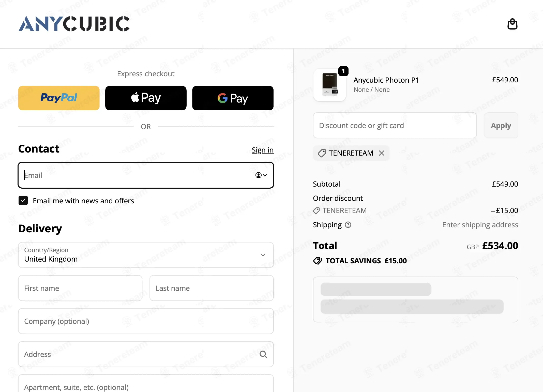This screenshot has width=543, height=392.
Task: Click the total savings tag icon
Action: pyautogui.click(x=317, y=261)
